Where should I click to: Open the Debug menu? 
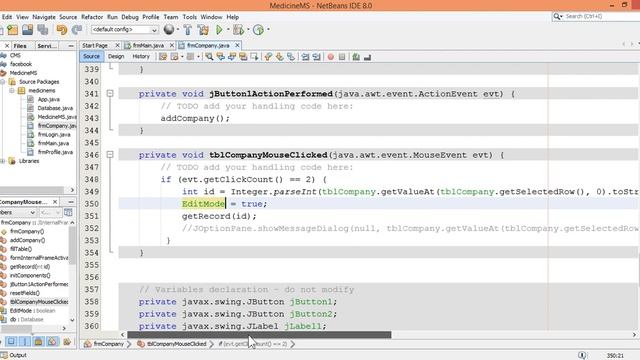(130, 17)
